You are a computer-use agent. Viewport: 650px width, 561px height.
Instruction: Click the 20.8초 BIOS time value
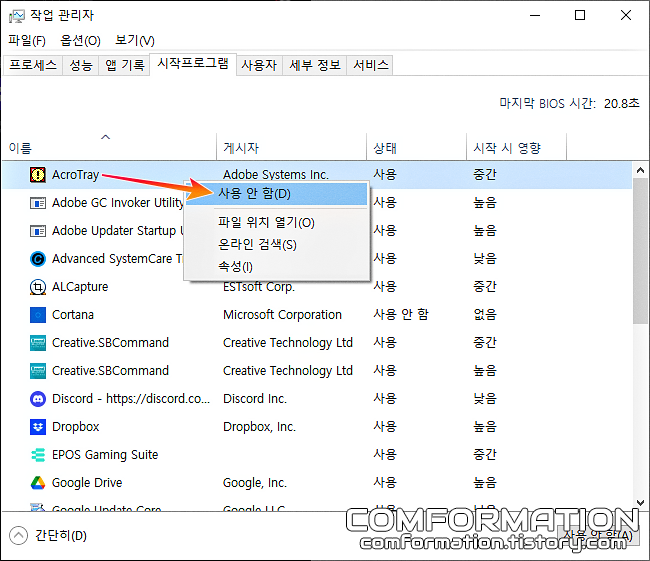click(x=622, y=103)
